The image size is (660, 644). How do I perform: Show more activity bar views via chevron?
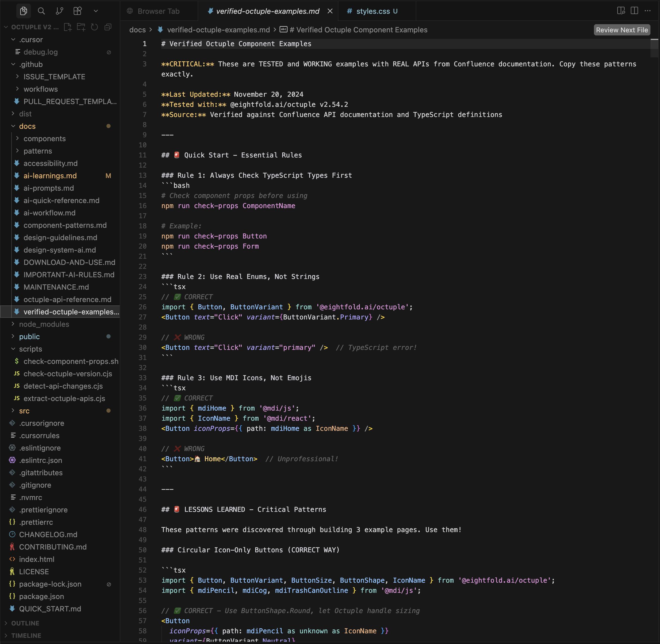96,11
